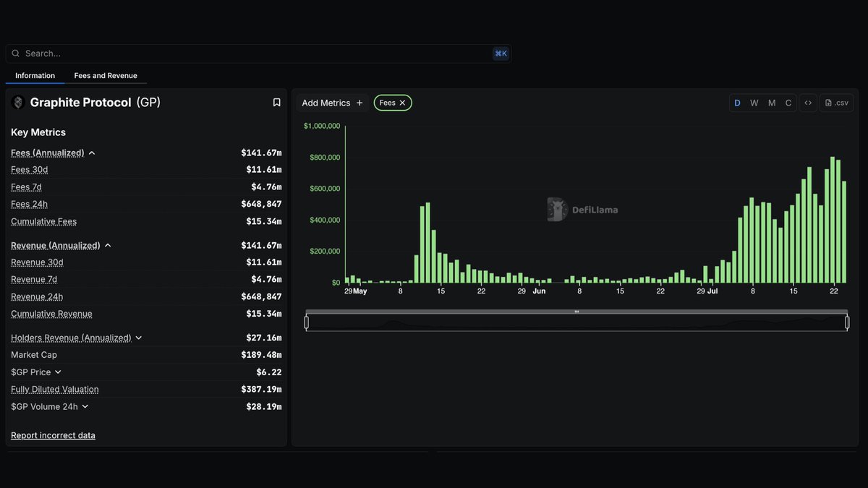Click the Cumulative Revenue label

[x=51, y=314]
